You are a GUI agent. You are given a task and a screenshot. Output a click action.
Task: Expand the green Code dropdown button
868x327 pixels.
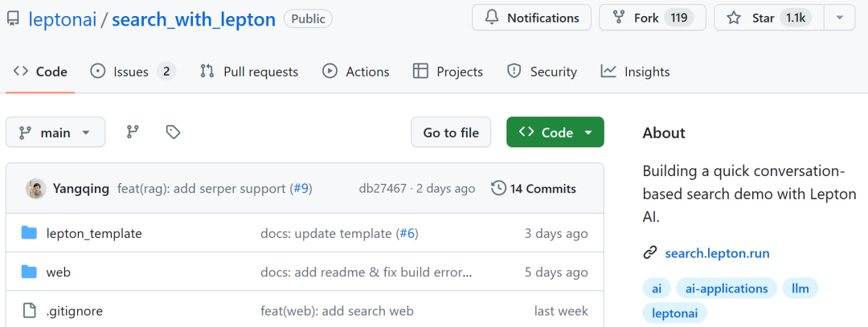tap(555, 133)
